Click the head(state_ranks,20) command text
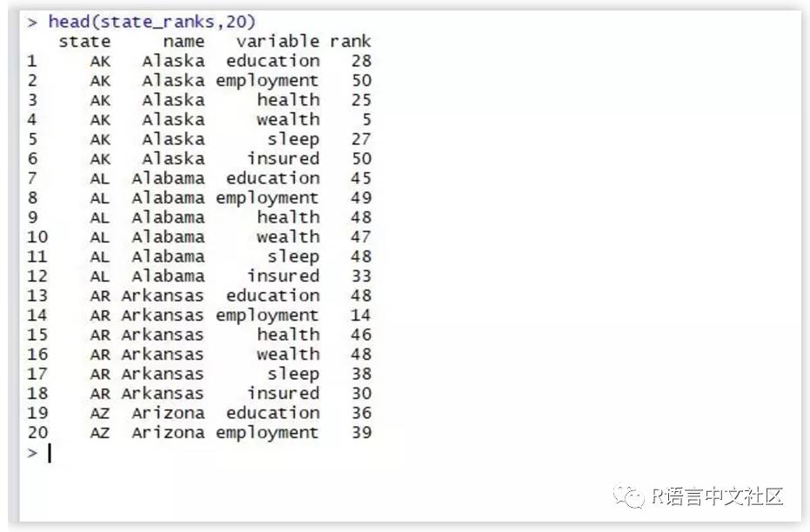This screenshot has width=810, height=532. (151, 22)
